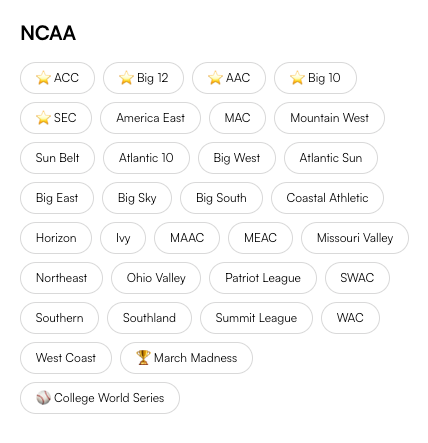Choose the Summit League chip

(256, 318)
